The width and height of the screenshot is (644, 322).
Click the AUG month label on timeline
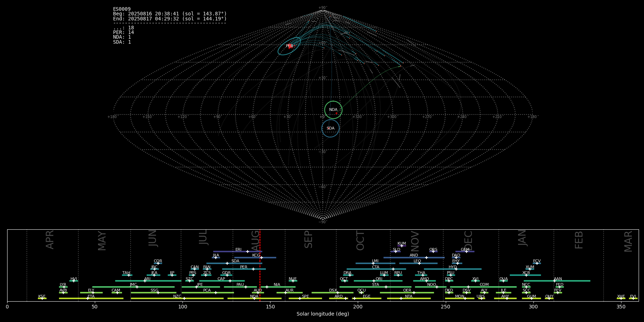(x=255, y=240)
